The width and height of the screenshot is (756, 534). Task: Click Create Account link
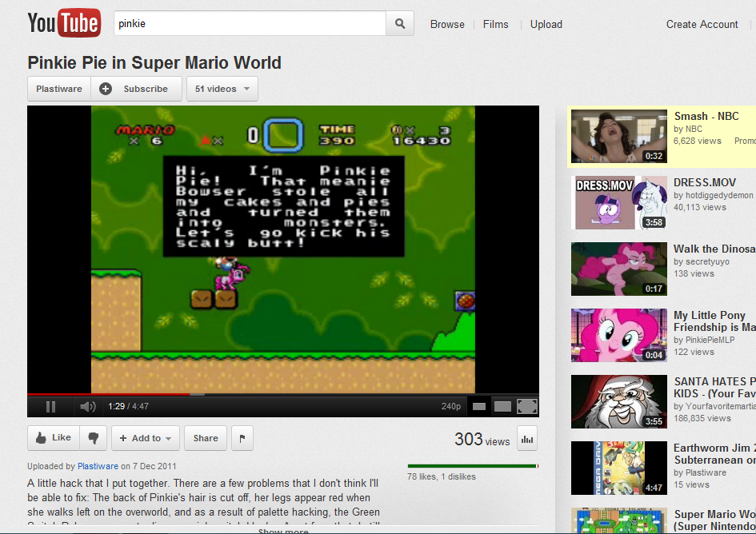702,24
